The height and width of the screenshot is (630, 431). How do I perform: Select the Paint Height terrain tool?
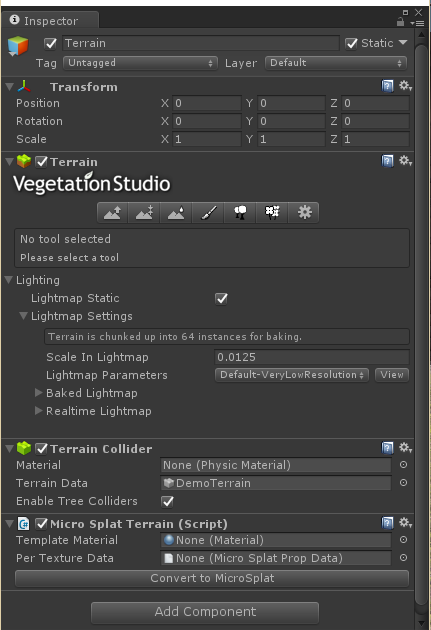144,212
